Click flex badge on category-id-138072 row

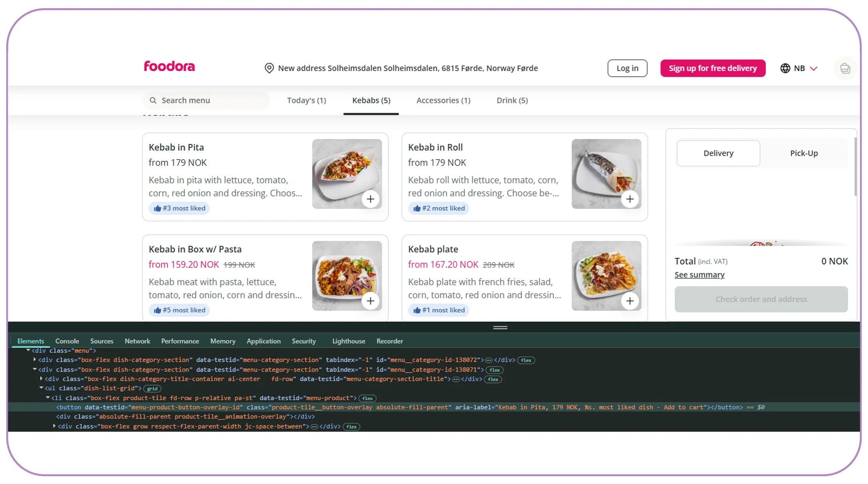click(526, 360)
